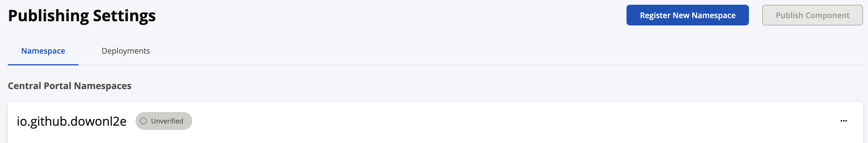This screenshot has width=868, height=143.
Task: Click the blue Register New Namespace button
Action: tap(687, 15)
